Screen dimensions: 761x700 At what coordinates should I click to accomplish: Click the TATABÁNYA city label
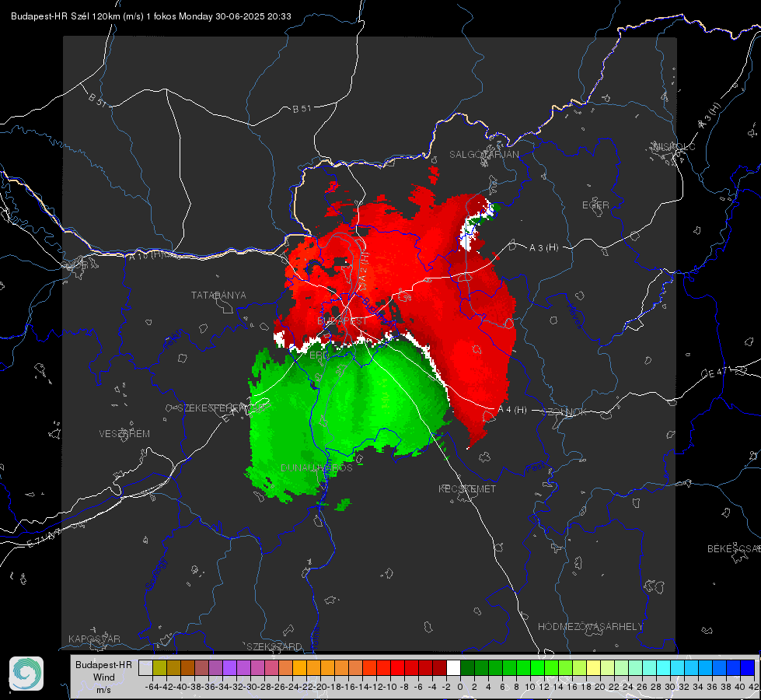pos(218,295)
